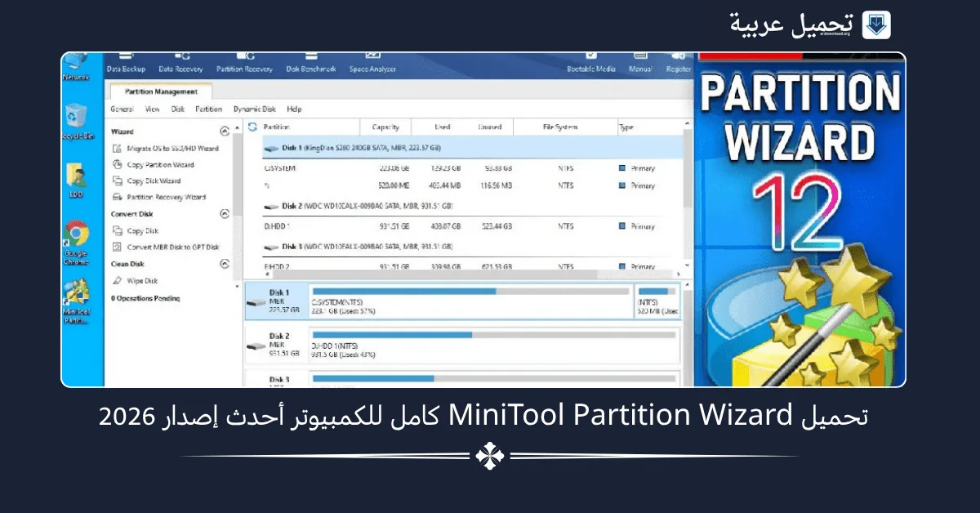Open Space Analyzer tool
The width and height of the screenshot is (980, 513).
pos(372,63)
